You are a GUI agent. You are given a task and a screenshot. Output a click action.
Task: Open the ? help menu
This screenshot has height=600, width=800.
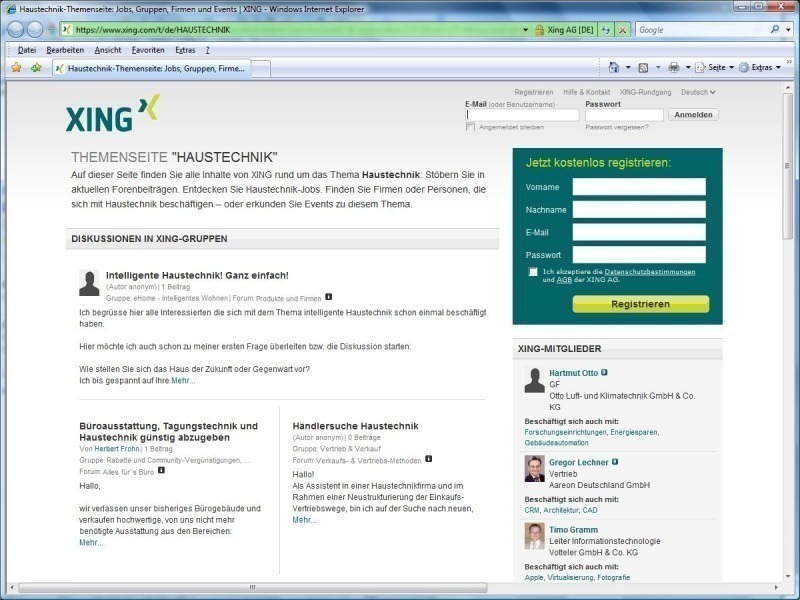[208, 50]
